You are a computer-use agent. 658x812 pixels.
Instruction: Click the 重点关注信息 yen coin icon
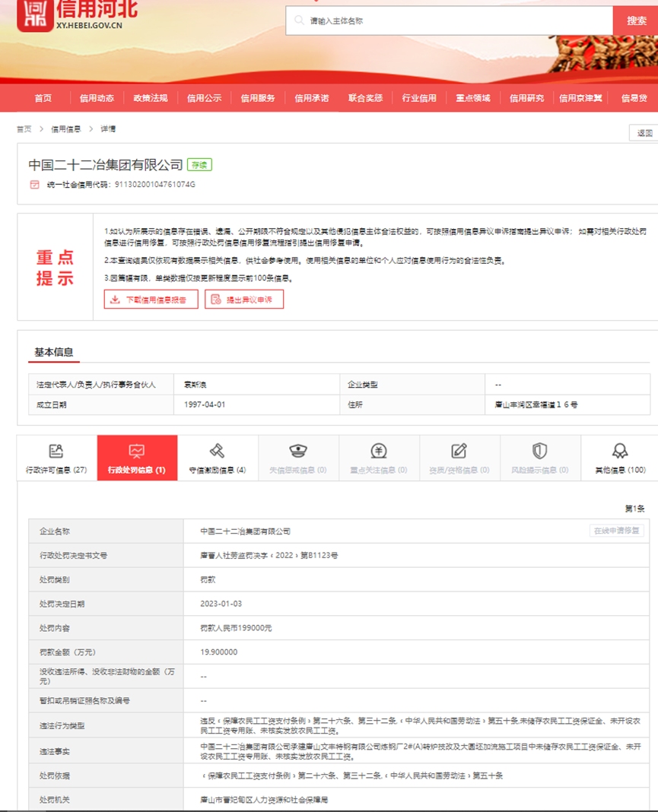(x=379, y=451)
